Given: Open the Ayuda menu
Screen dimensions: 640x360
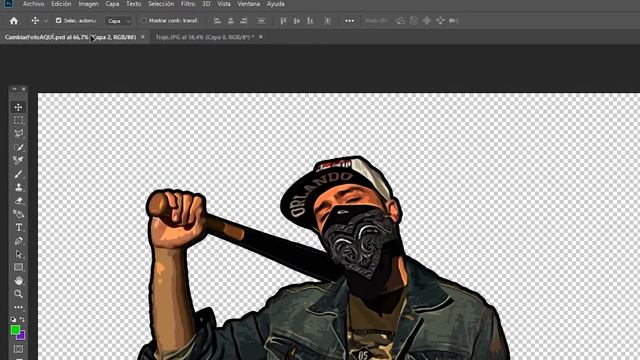Looking at the screenshot, I should coord(276,4).
